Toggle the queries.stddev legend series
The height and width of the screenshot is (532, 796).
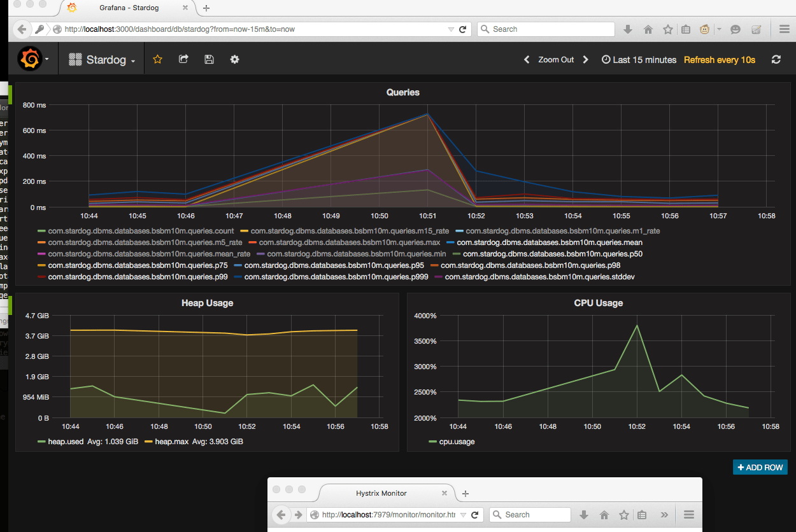pyautogui.click(x=540, y=277)
